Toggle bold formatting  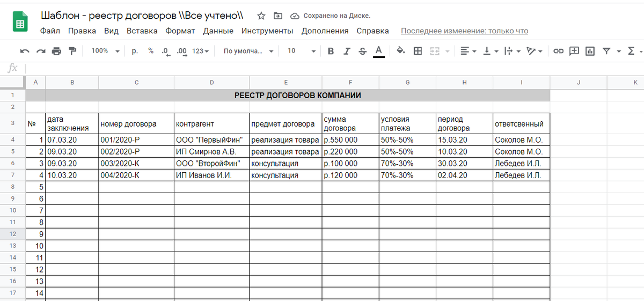pyautogui.click(x=331, y=51)
